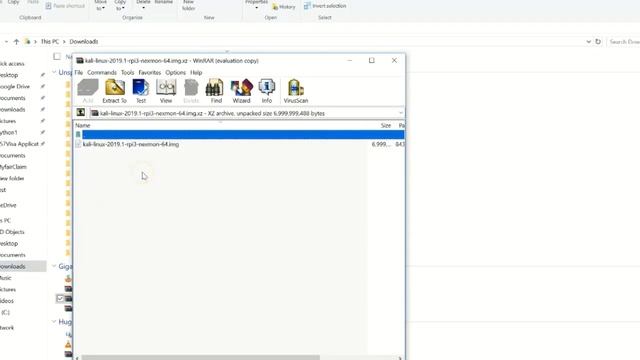Click the History icon in Explorer ribbon
This screenshot has height=360, width=640.
coord(284,7)
